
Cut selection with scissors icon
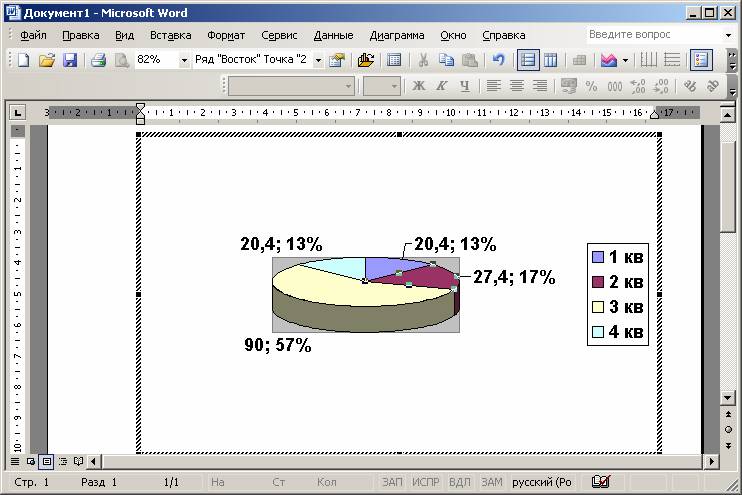click(423, 60)
